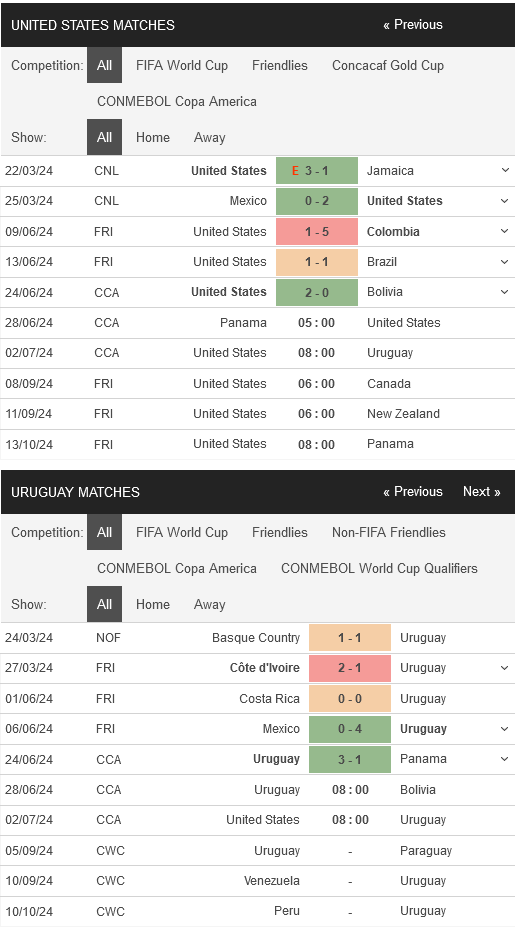Select Home filter in United States matches
Viewport: 515px width, 933px height.
point(153,137)
